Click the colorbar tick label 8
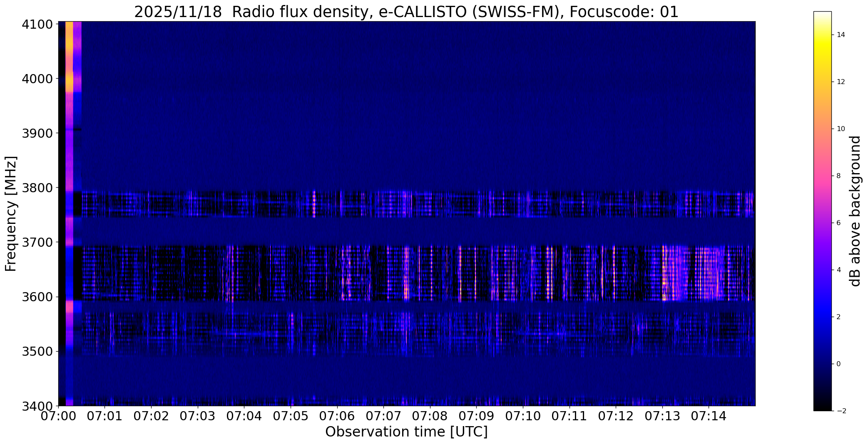Viewport: 868px width, 444px height. point(838,176)
